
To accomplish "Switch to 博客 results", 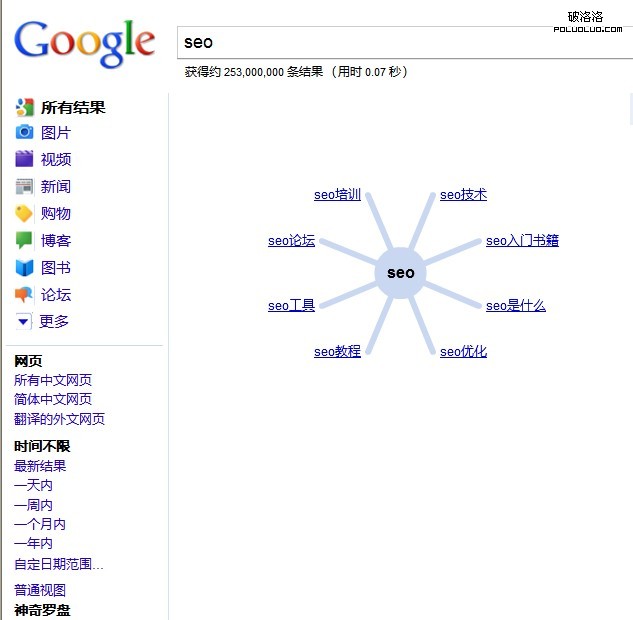I will pos(56,241).
